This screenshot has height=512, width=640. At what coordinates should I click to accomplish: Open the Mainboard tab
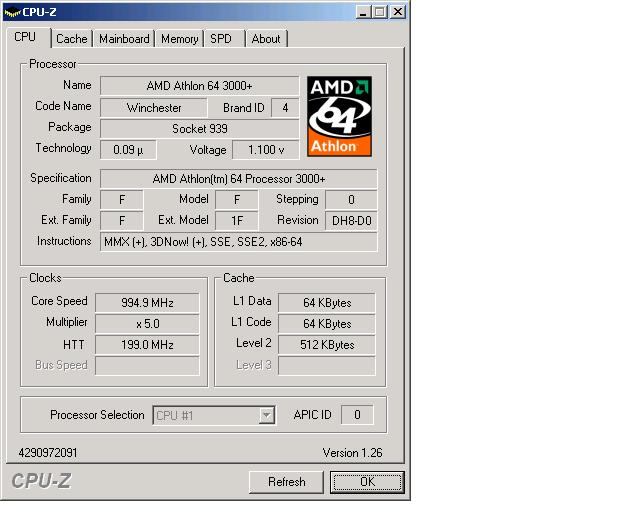pyautogui.click(x=124, y=39)
